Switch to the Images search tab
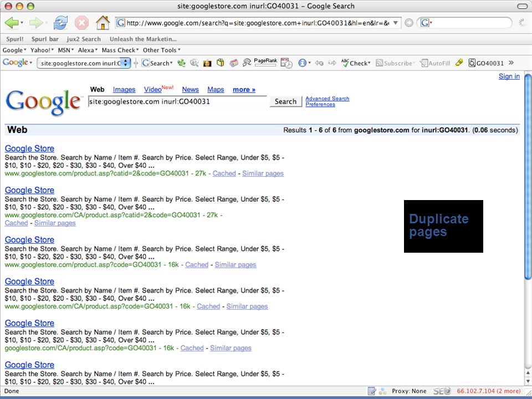 [124, 90]
